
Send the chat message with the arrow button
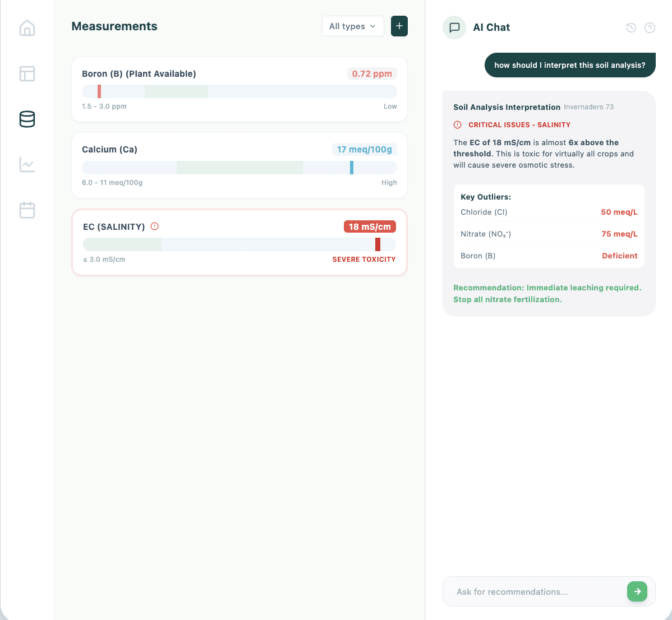point(637,591)
